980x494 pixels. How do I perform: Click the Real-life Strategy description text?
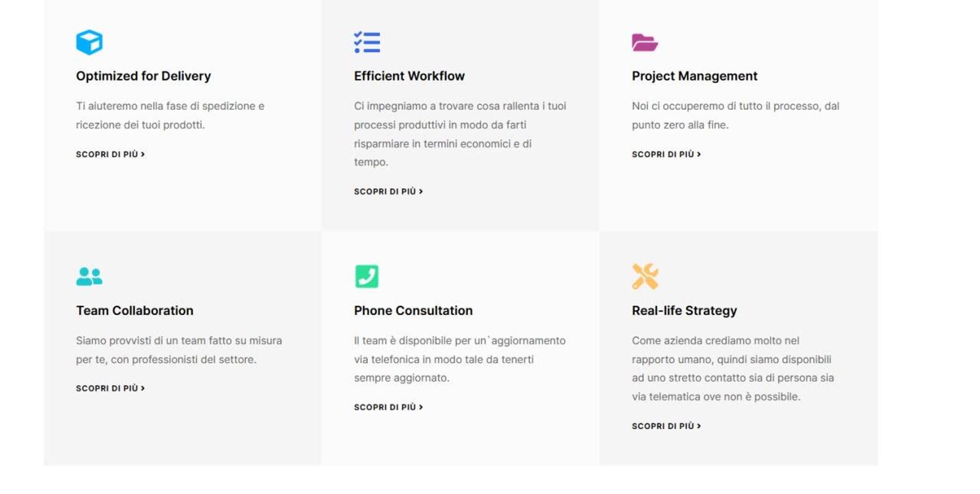click(x=733, y=368)
